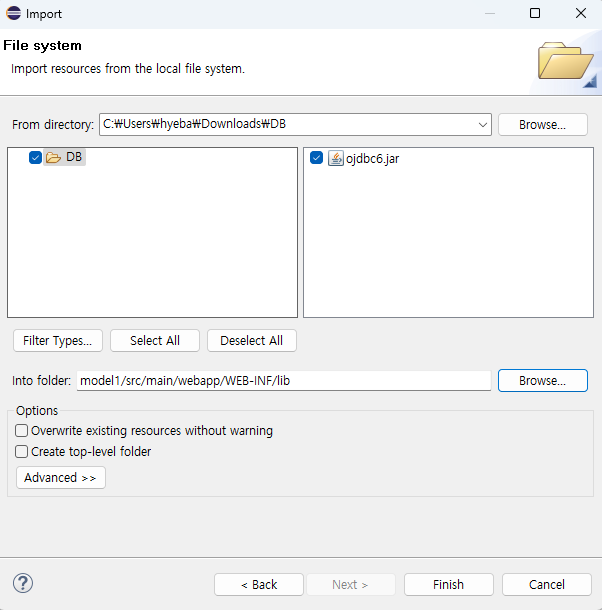The height and width of the screenshot is (610, 602).
Task: Click the Select All button
Action: coord(155,340)
